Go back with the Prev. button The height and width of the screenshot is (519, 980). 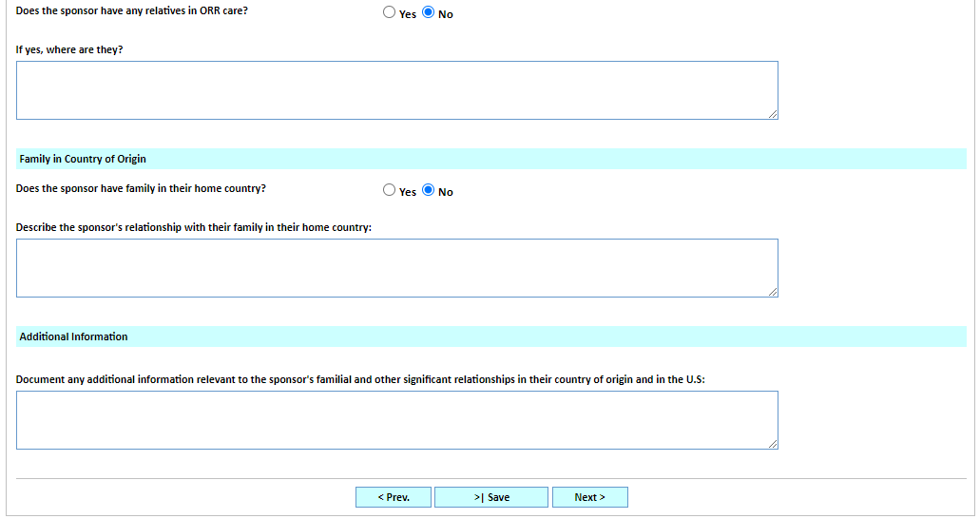coord(394,497)
